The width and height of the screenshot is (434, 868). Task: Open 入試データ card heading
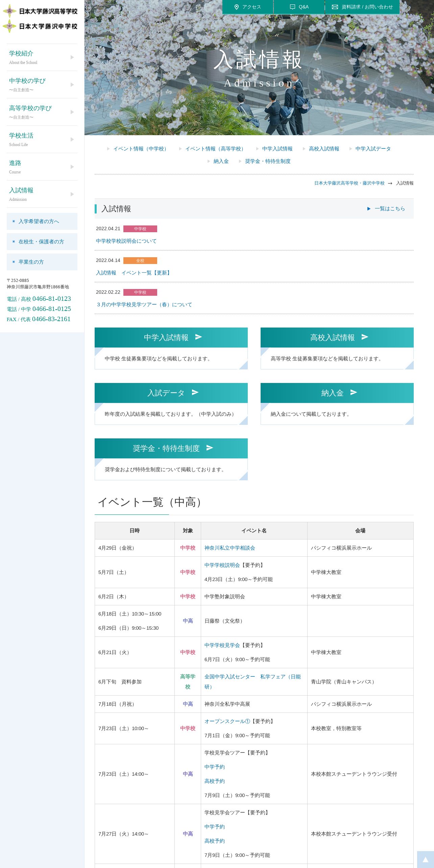point(171,393)
